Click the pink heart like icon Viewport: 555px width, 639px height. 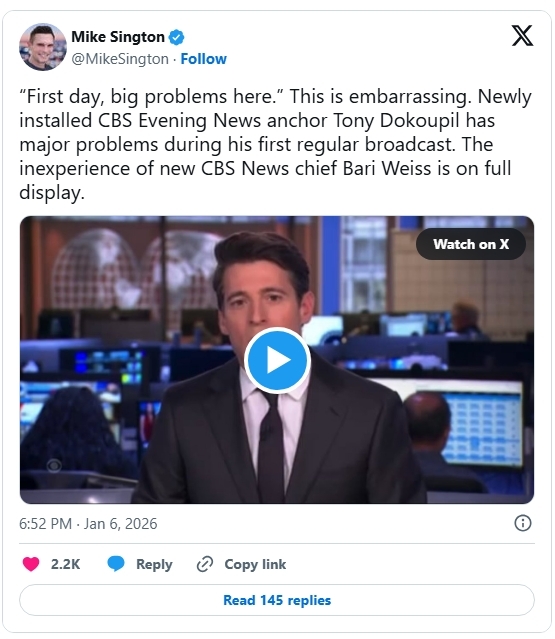[31, 564]
